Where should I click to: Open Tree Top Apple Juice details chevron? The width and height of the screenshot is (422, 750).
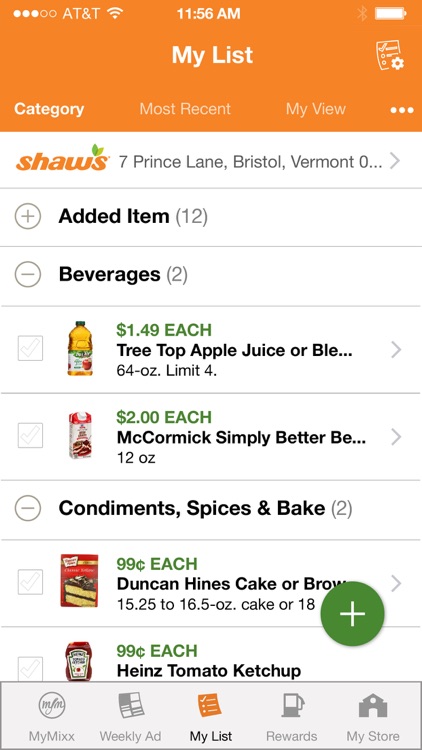pyautogui.click(x=396, y=350)
